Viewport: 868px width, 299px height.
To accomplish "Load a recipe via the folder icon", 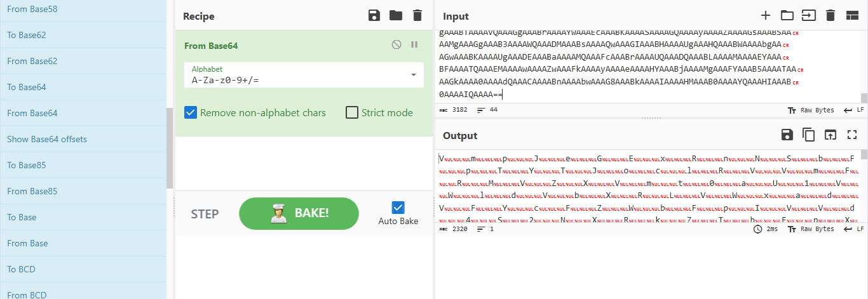I will (x=396, y=16).
